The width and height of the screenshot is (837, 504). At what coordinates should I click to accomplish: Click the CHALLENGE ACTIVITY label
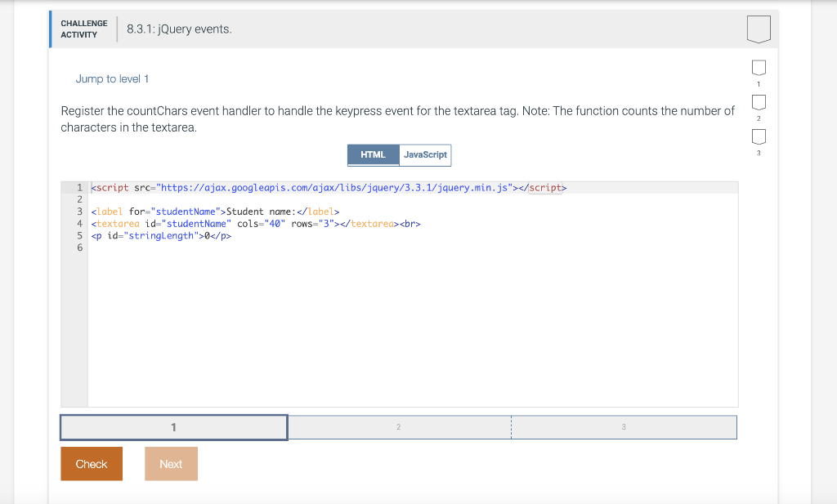pos(84,29)
